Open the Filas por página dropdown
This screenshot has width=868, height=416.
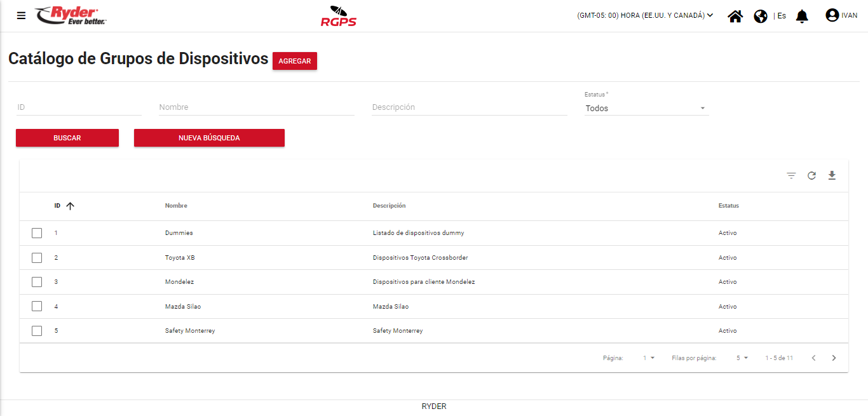tap(742, 358)
